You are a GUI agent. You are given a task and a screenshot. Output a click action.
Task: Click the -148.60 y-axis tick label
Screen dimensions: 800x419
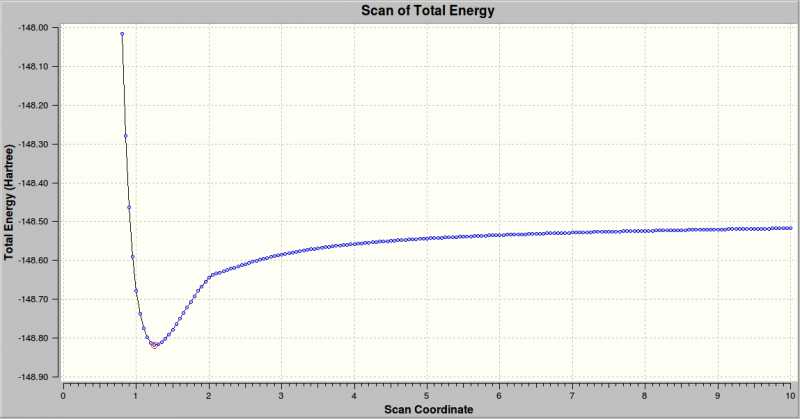click(x=33, y=261)
